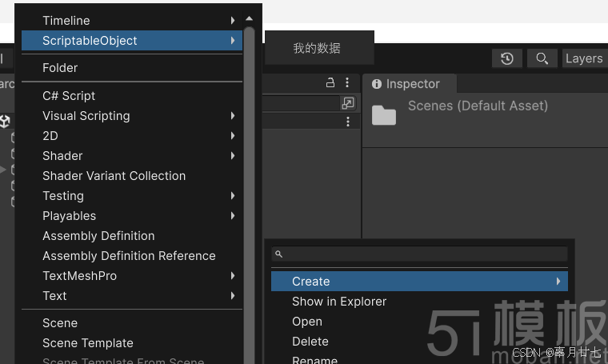Expand the Timeline submenu arrow
The image size is (608, 364).
233,20
